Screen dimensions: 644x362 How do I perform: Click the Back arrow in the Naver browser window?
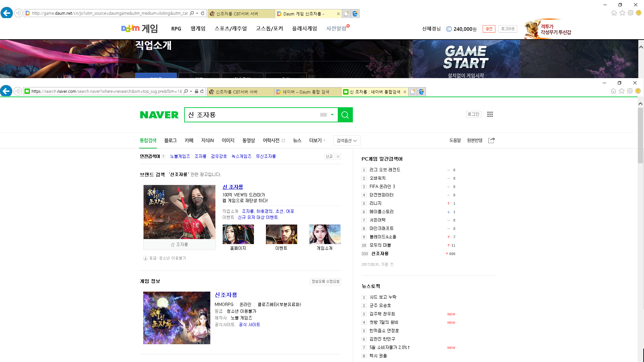(x=6, y=91)
